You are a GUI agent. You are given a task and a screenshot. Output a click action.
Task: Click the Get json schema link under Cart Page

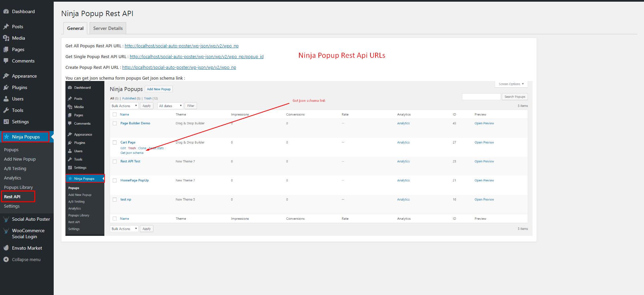(x=132, y=153)
